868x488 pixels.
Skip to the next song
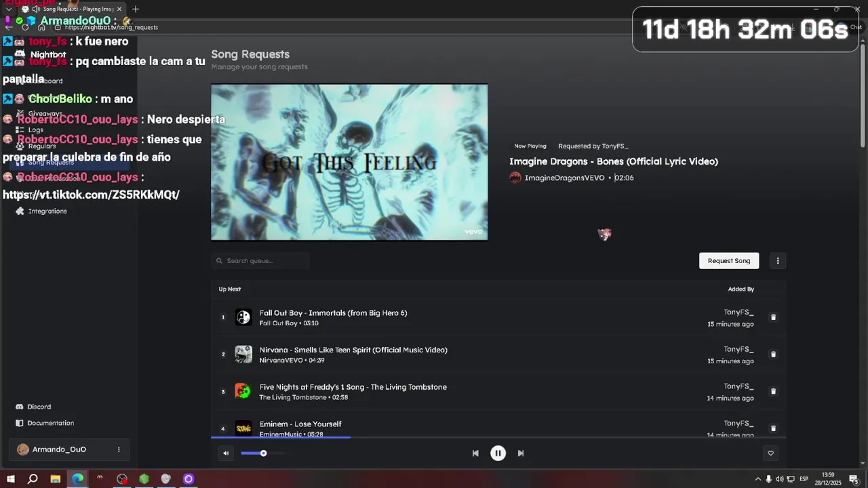[x=521, y=453]
